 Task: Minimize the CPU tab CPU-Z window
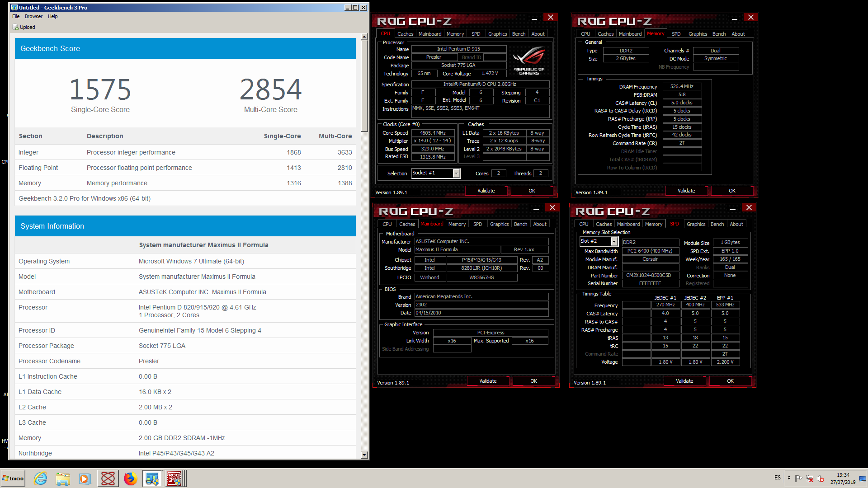coord(534,19)
